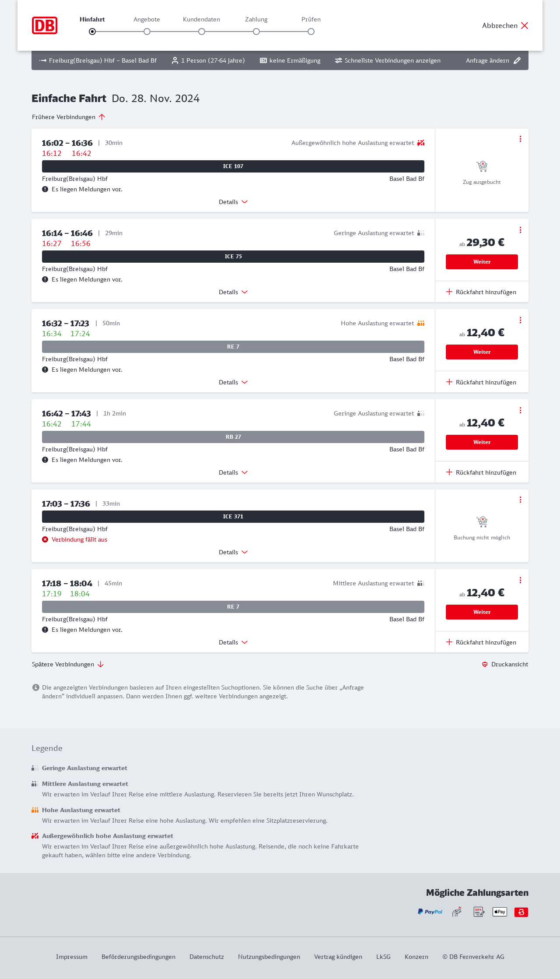Add Rückfahrt to the RB 27 connection
560x979 pixels.
[481, 472]
